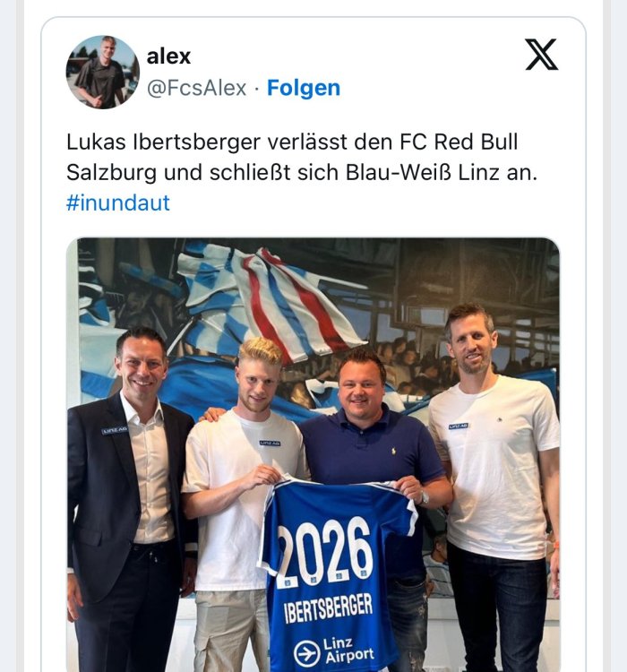
Task: Click Linz AG sticker on tall man's shirt
Action: 459,426
